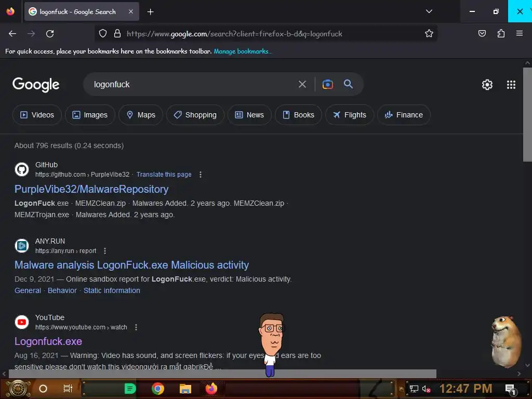Open the Start menu button

coord(18,389)
